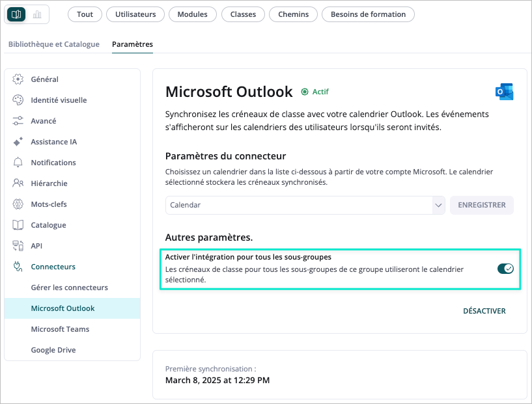The height and width of the screenshot is (404, 532).
Task: Toggle integration for all sous-groupes switch
Action: [x=505, y=269]
